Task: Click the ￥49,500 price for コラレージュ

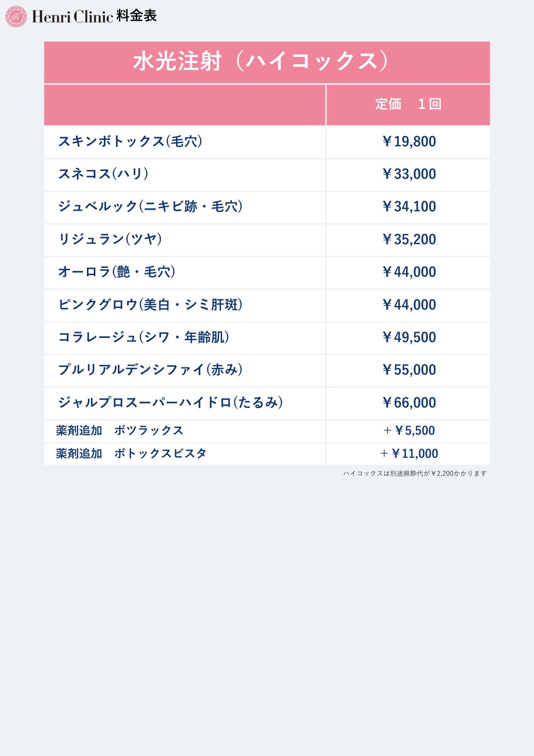Action: tap(409, 337)
